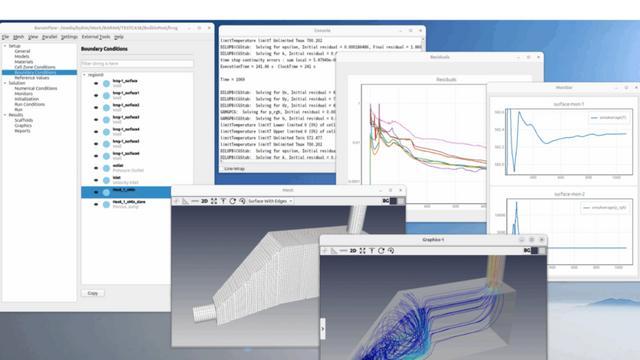
Task: Click the fit-to-view icon in Graphics-1 toolbar
Action: coord(362,251)
